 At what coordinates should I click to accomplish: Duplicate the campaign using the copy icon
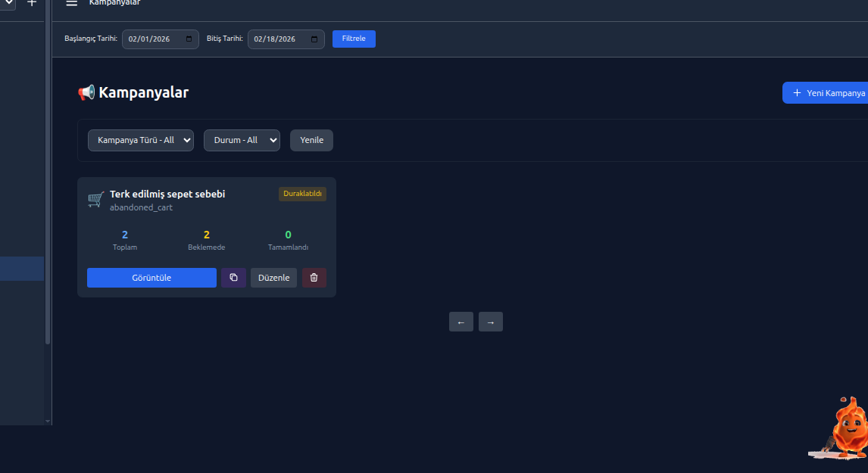233,277
